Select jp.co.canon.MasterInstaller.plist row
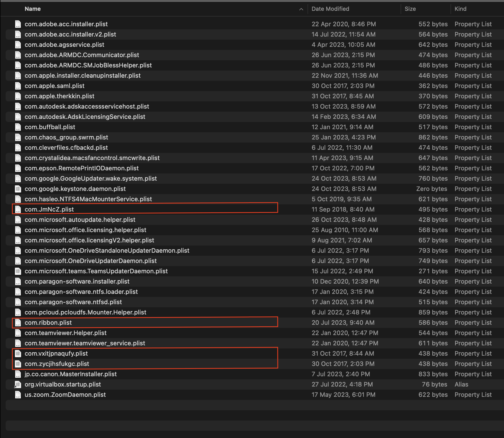This screenshot has height=438, width=504. coord(70,374)
